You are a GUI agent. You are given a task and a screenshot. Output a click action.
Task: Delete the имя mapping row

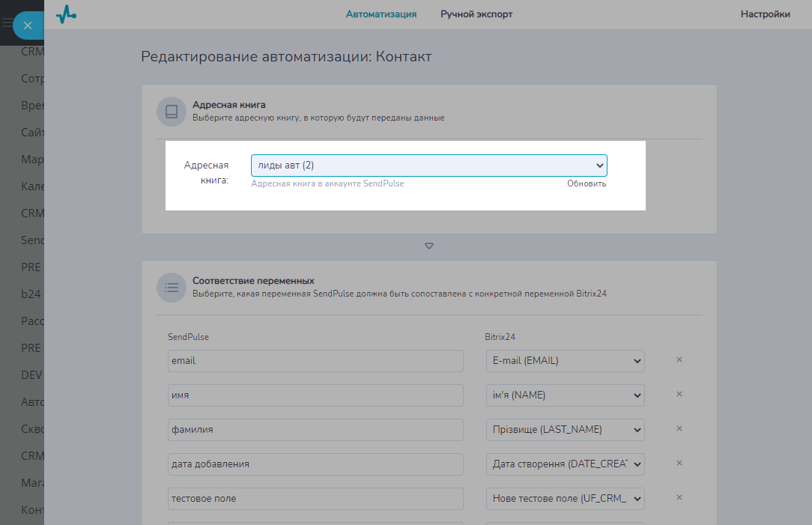(679, 395)
